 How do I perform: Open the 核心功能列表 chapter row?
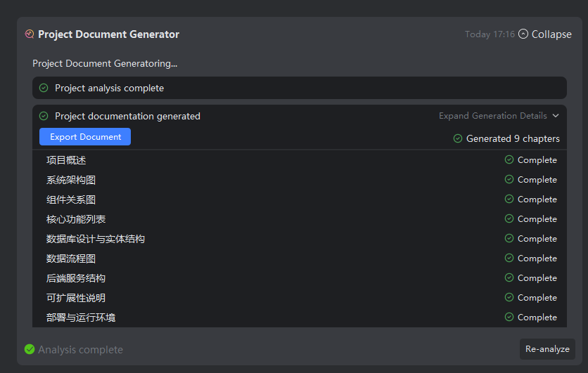[76, 219]
